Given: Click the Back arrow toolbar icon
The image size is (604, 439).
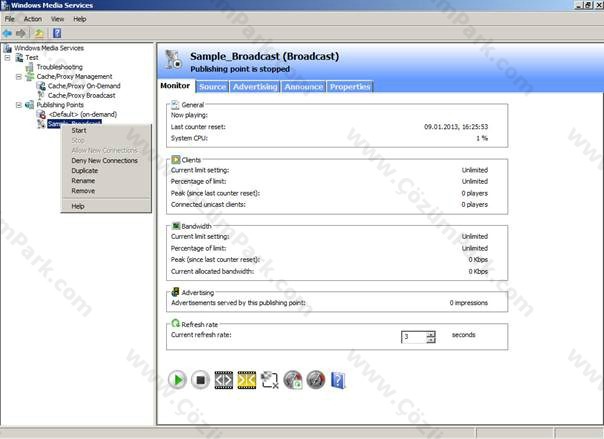Looking at the screenshot, I should click(7, 34).
